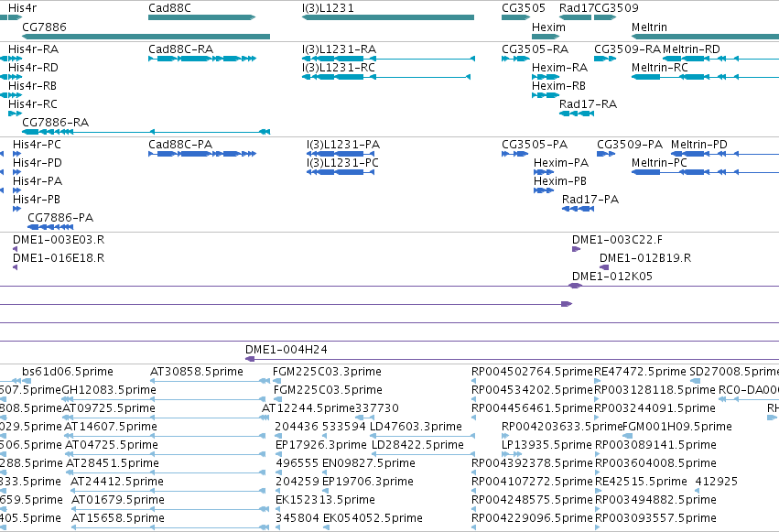The image size is (779, 532).
Task: Open transcript l(3)L1231-RA label
Action: 340,49
